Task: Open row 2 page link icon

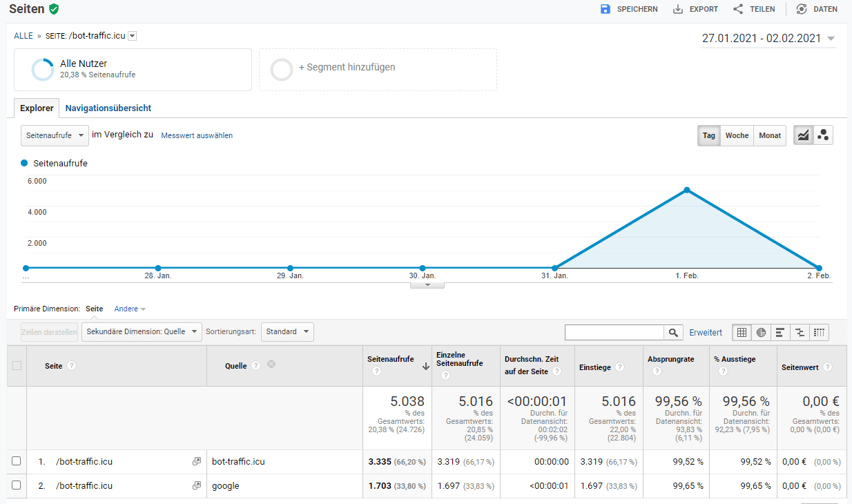Action: [197, 486]
